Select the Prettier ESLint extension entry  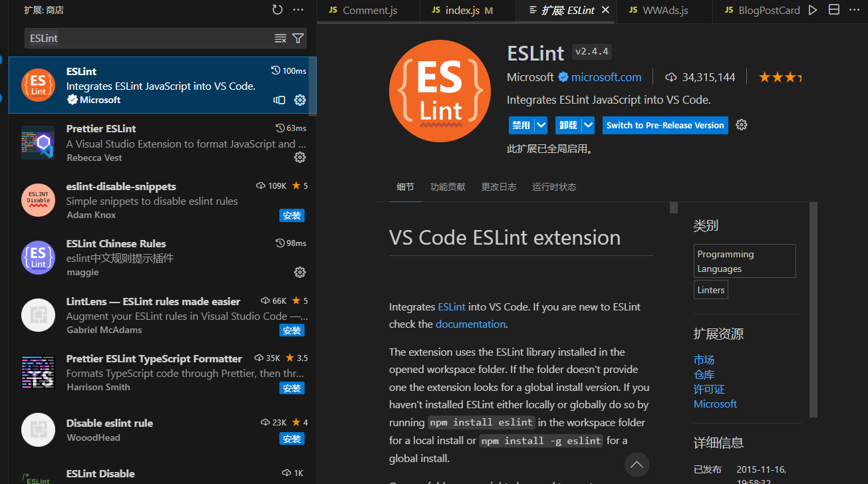click(163, 142)
